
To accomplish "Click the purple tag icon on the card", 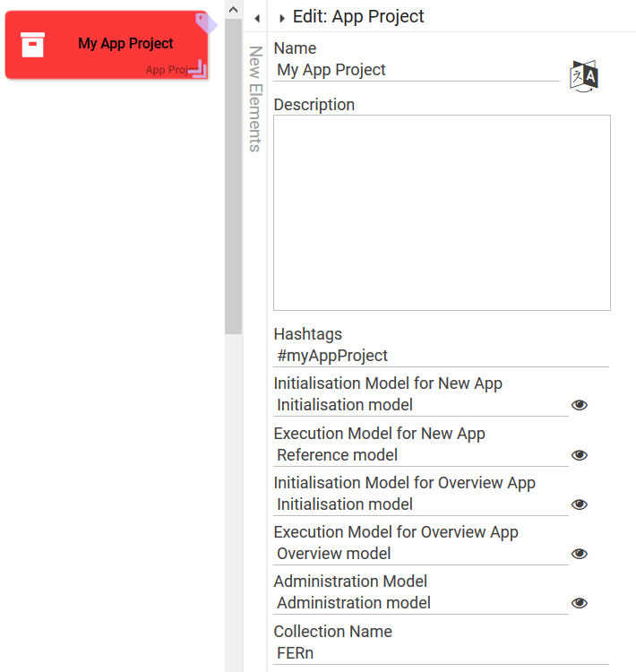I will [205, 21].
